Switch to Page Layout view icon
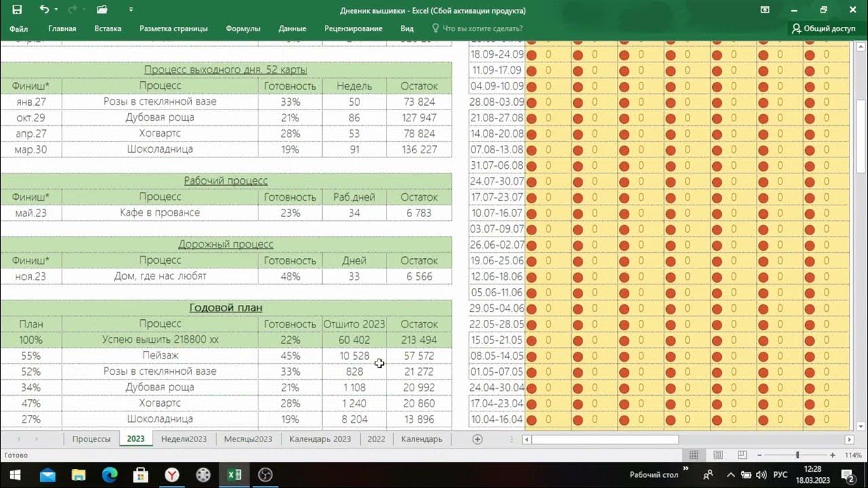Image resolution: width=868 pixels, height=488 pixels. [x=718, y=455]
